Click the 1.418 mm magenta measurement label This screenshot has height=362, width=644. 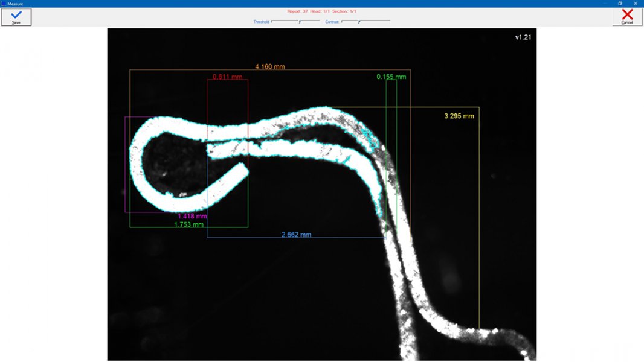pyautogui.click(x=192, y=216)
